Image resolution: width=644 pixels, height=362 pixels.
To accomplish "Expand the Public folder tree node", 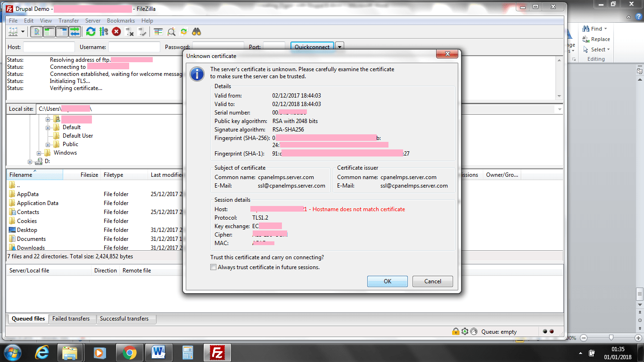I will (x=48, y=144).
